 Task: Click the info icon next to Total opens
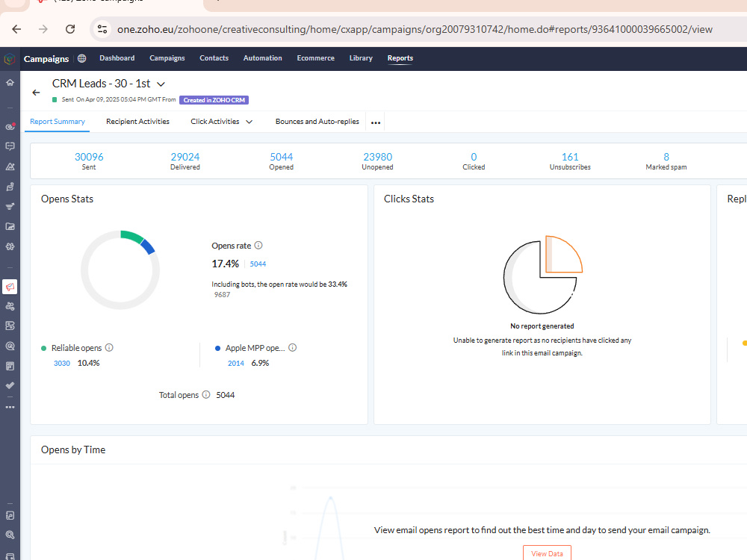click(206, 395)
